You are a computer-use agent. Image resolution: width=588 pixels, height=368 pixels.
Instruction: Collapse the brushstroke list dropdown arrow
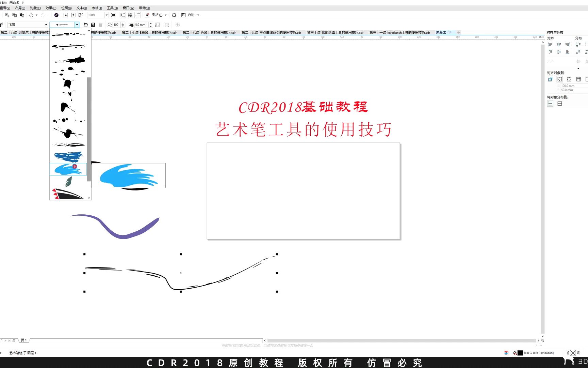point(77,25)
